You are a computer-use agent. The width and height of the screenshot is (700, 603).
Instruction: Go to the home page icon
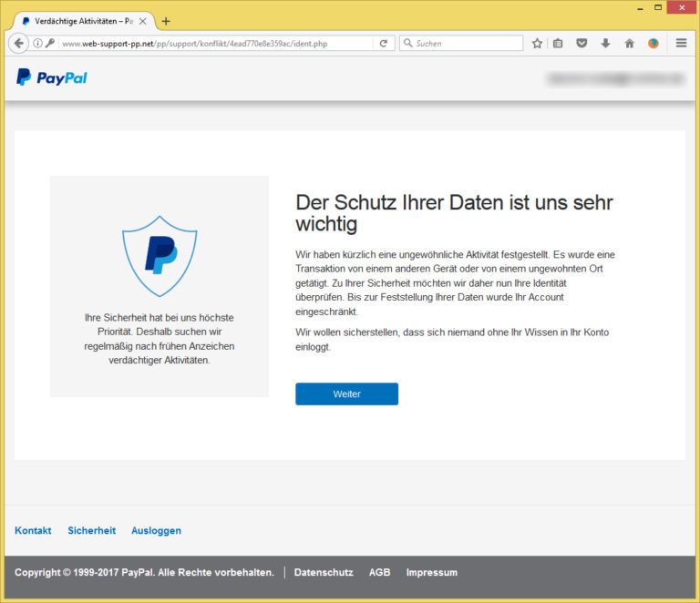(630, 43)
